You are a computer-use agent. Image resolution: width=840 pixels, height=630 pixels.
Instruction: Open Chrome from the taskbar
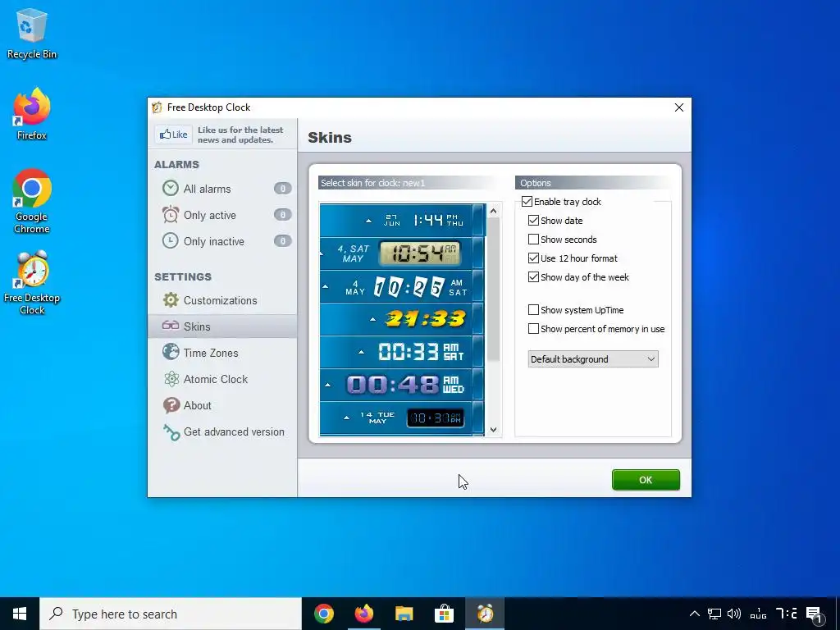(323, 614)
